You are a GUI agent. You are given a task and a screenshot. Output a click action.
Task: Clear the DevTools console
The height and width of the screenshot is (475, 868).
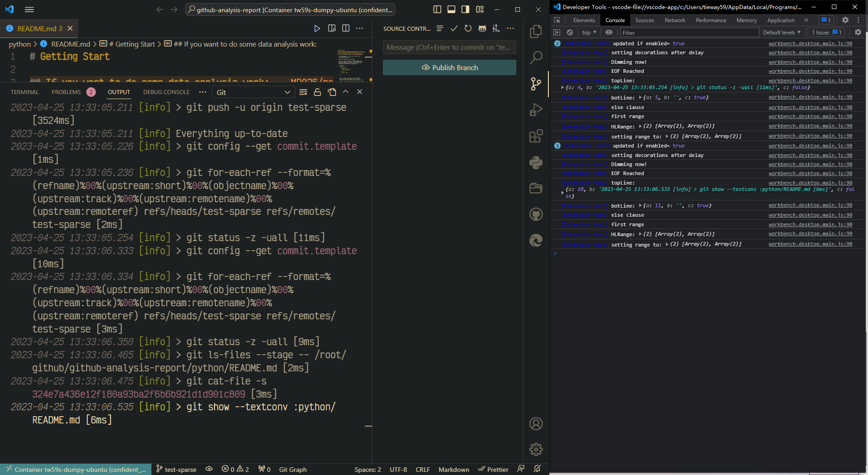570,32
